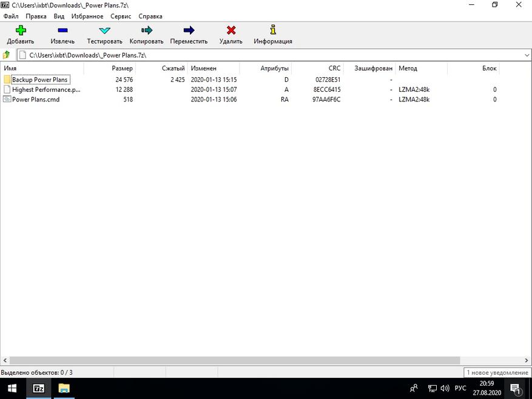Viewport: 532px width, 399px height.
Task: Click the Тестировать check arrow icon
Action: [104, 30]
